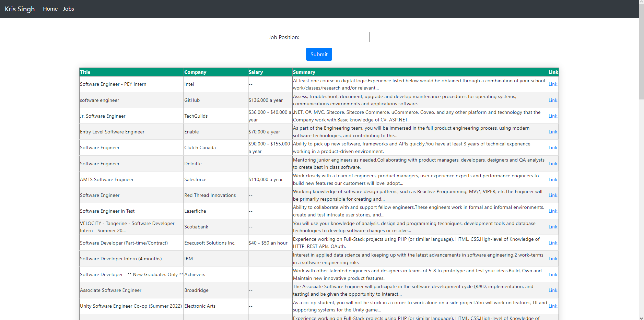Click the Summary column header
This screenshot has height=320, width=644.
[x=420, y=72]
